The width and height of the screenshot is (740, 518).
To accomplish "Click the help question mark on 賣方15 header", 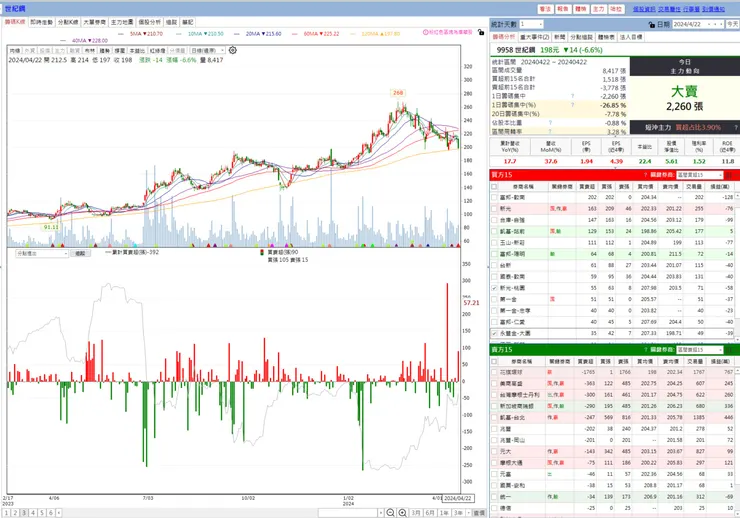I will [x=645, y=350].
